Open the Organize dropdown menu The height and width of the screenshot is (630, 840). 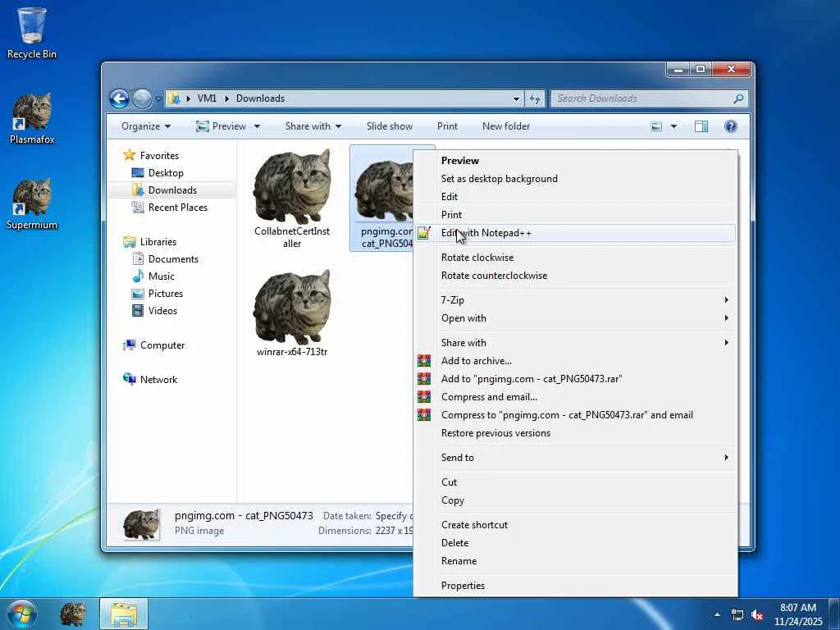coord(146,126)
